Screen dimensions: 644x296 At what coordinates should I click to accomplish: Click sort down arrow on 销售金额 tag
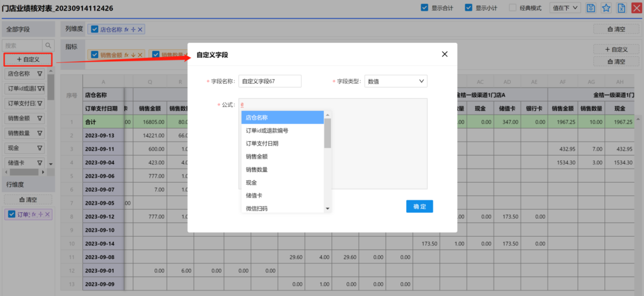coord(133,55)
